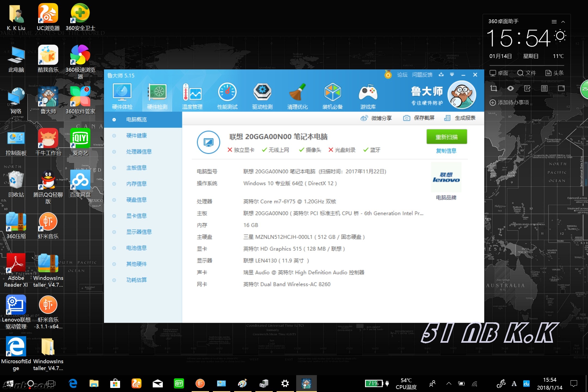This screenshot has height=392, width=588.
Task: Click 保存截屏 camera icon
Action: coord(407,118)
